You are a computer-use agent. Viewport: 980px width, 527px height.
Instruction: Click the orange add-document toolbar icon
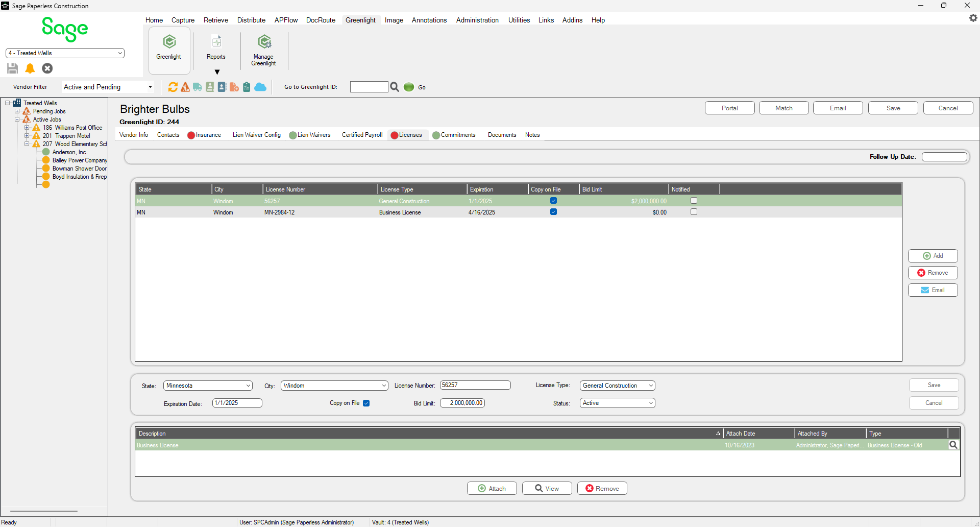coord(234,87)
